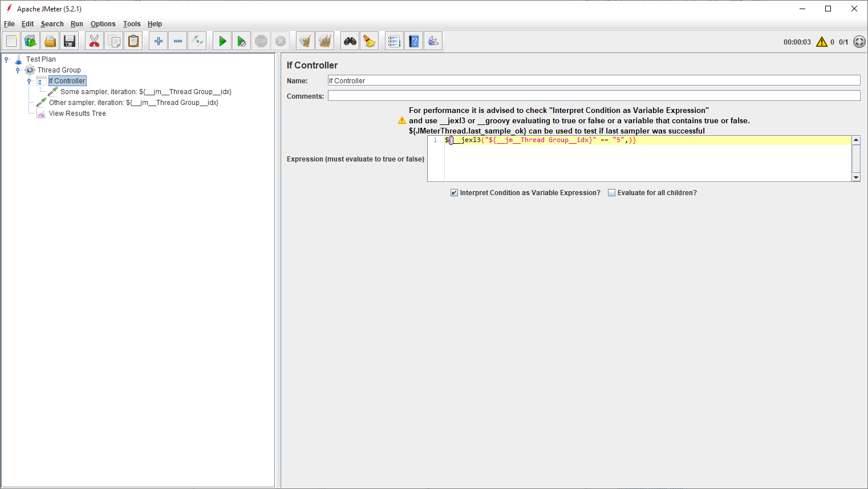Create a new test plan via toolbar
This screenshot has height=489, width=868.
pyautogui.click(x=11, y=41)
